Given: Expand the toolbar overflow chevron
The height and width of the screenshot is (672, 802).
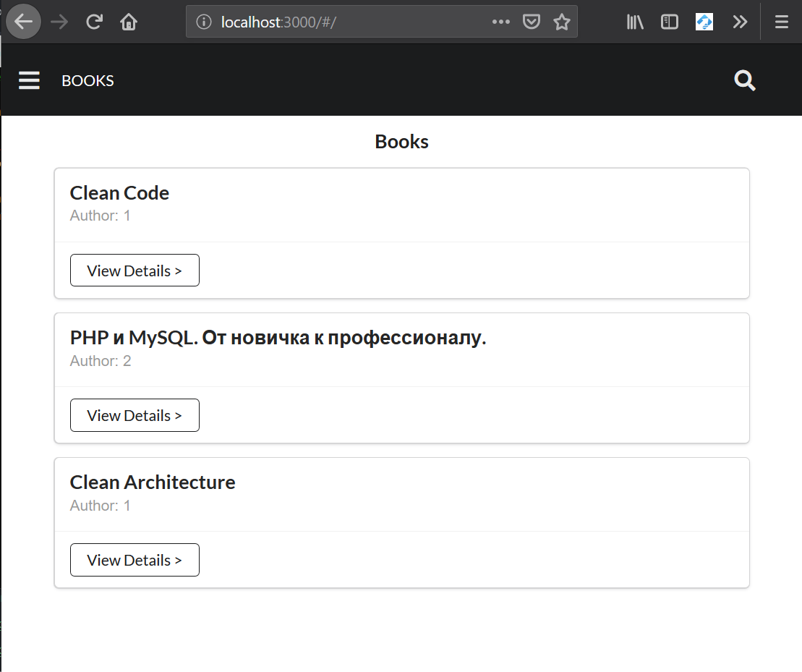Looking at the screenshot, I should (x=739, y=22).
